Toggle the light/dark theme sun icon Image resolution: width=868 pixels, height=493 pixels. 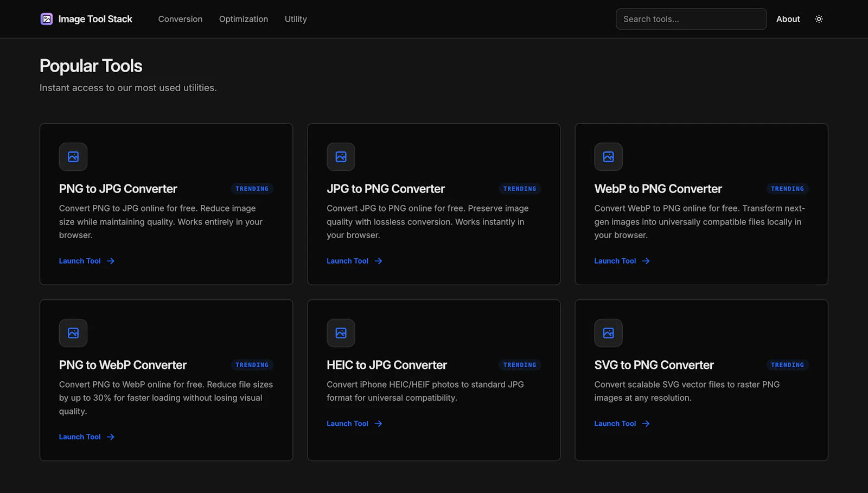point(819,19)
